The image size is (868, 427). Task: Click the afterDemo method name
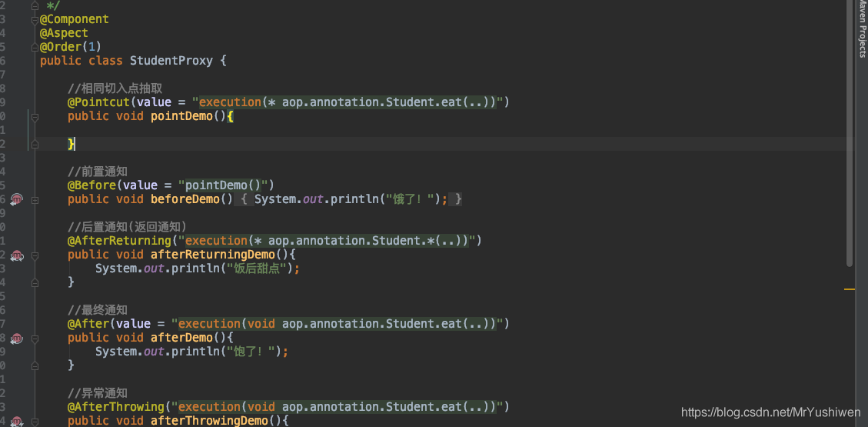tap(181, 338)
